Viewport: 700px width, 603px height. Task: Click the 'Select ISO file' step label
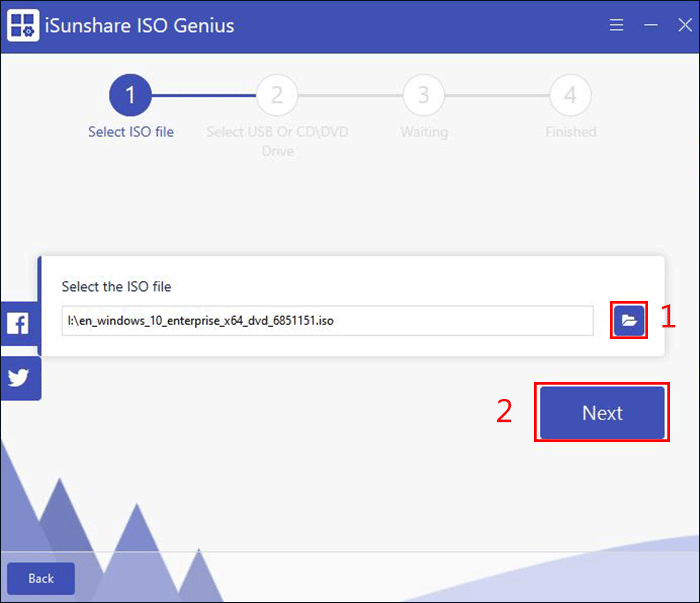point(131,132)
